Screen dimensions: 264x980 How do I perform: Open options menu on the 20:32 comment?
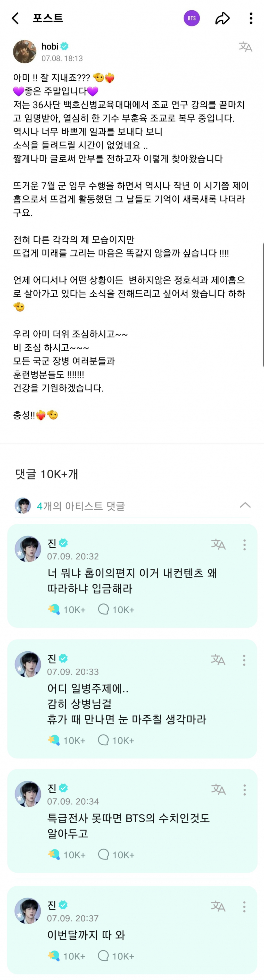pyautogui.click(x=245, y=544)
